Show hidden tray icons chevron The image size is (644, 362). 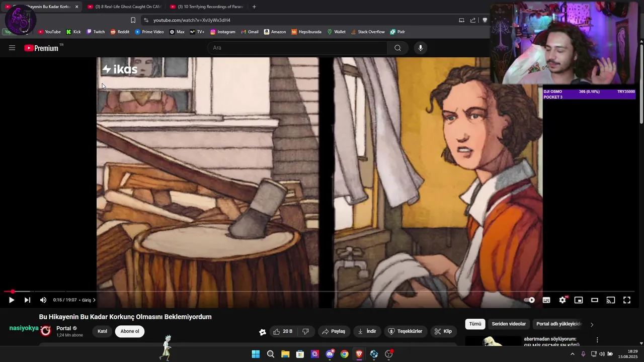tap(572, 354)
